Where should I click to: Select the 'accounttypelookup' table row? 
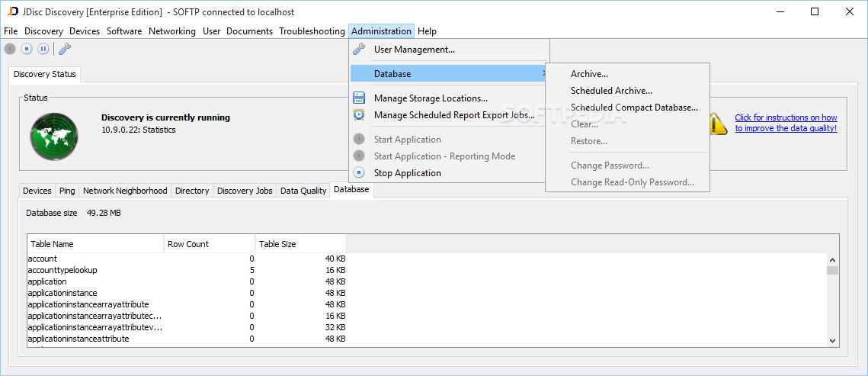point(187,270)
